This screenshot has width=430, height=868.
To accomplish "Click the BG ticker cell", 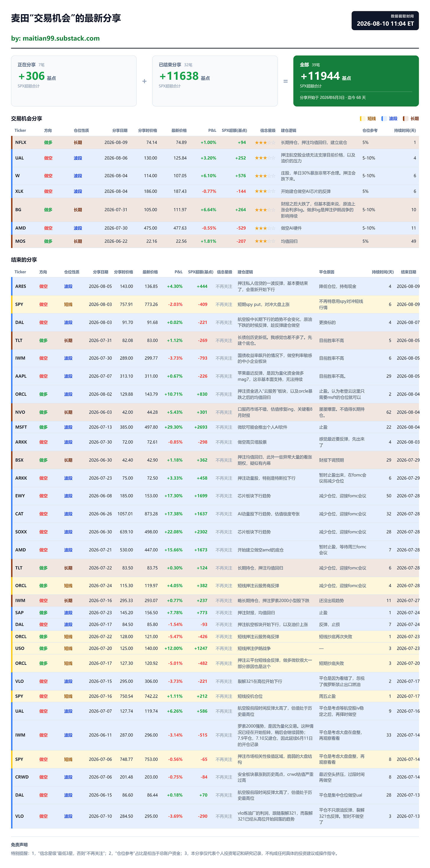I will pyautogui.click(x=18, y=210).
